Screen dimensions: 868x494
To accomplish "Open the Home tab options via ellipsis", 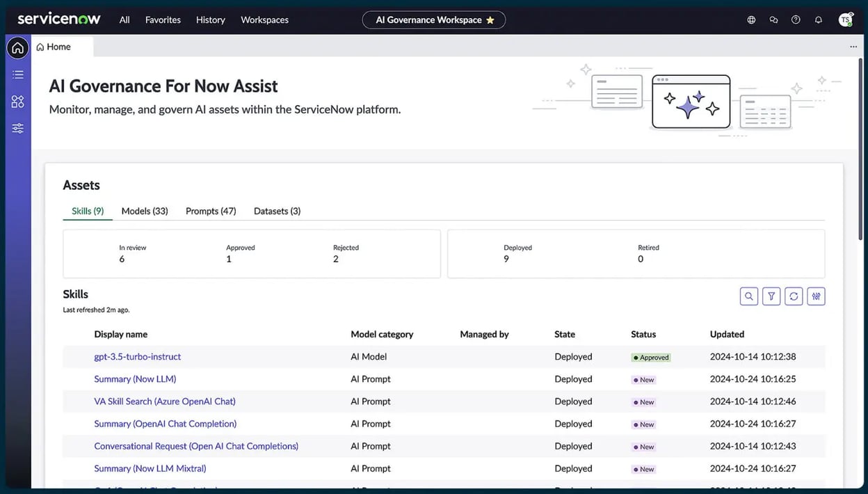I will pos(853,46).
